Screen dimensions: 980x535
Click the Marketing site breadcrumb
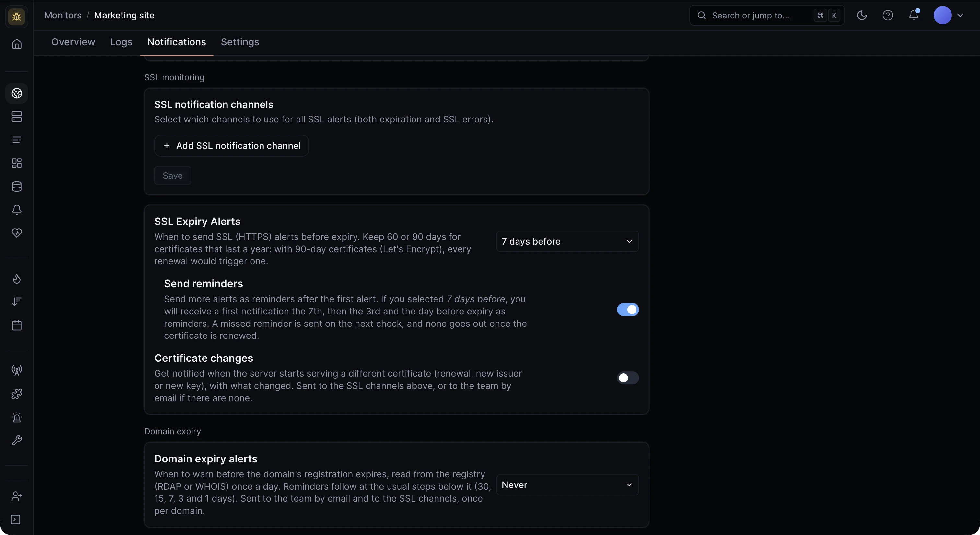(124, 15)
